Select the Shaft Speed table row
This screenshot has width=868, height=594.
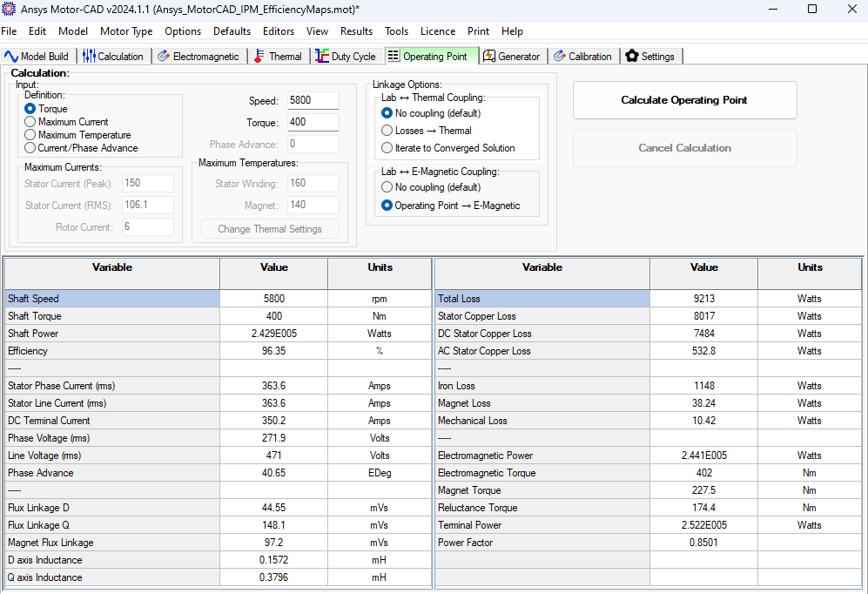tap(111, 298)
